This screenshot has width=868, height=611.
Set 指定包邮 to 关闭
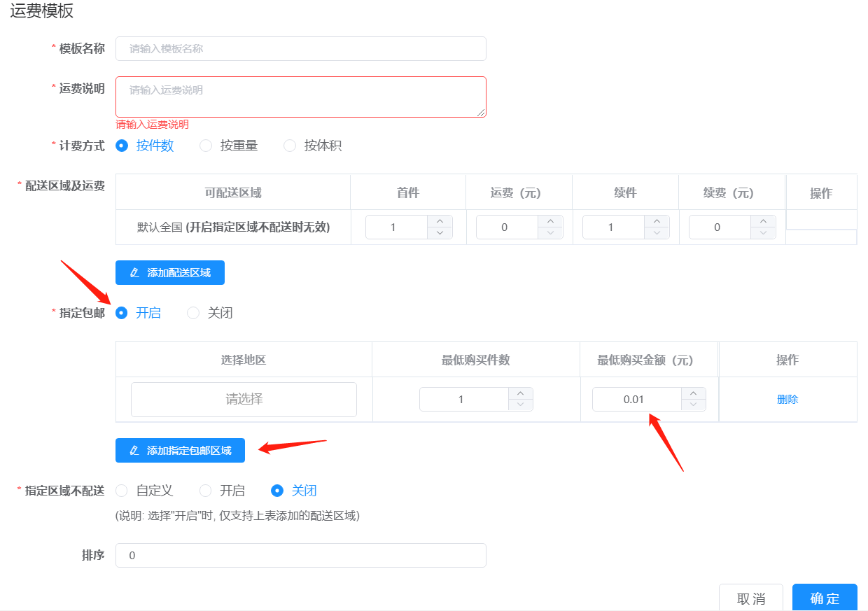point(193,313)
